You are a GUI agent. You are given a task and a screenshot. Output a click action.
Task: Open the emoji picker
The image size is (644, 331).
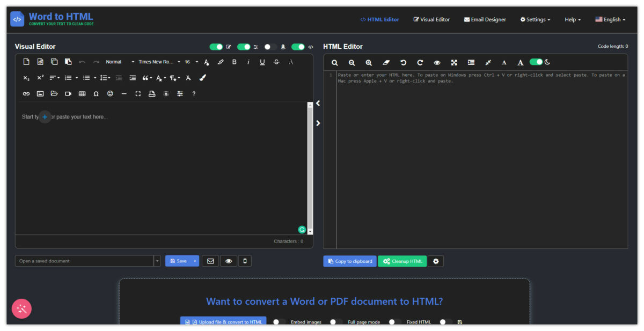pos(110,94)
